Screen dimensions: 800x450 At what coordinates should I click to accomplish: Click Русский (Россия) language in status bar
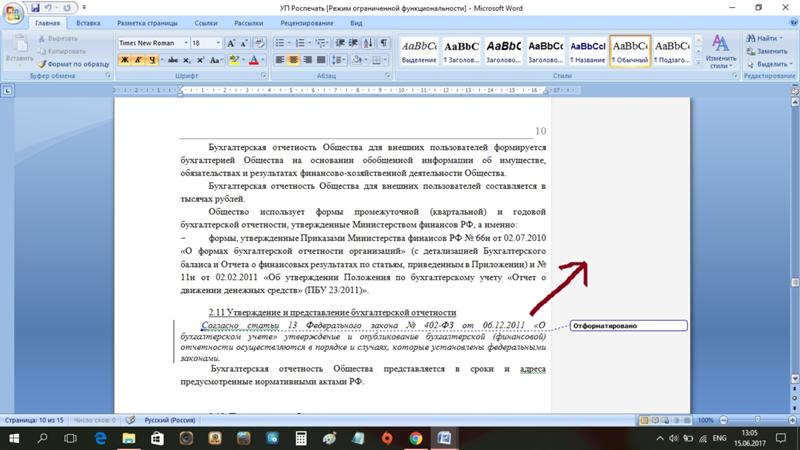coord(170,420)
